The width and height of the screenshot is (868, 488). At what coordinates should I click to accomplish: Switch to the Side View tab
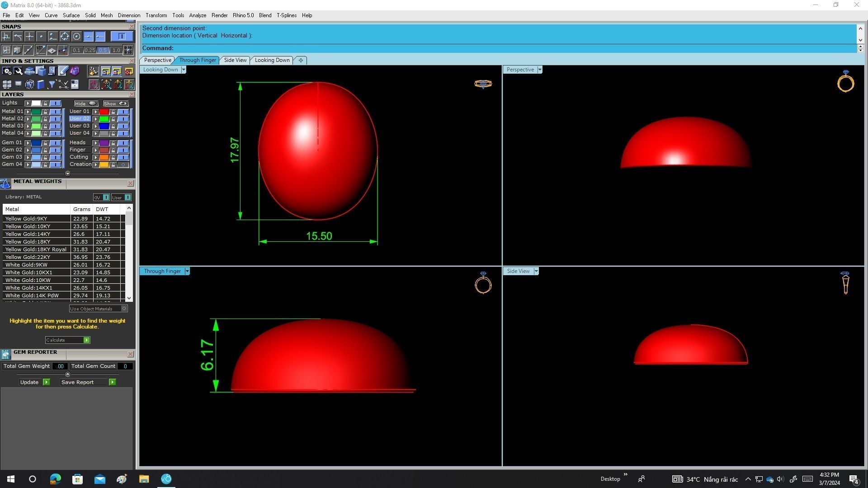click(235, 60)
